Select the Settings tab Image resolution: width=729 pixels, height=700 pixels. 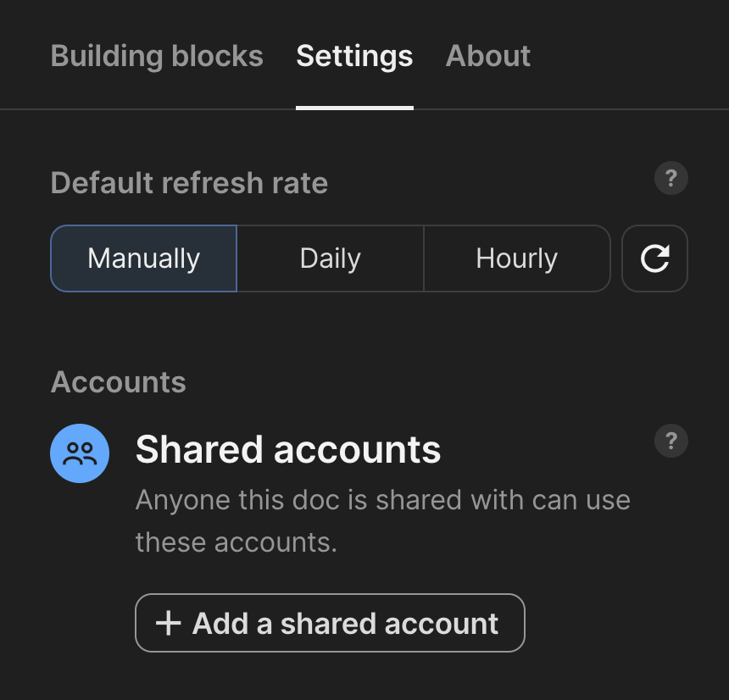[x=354, y=56]
